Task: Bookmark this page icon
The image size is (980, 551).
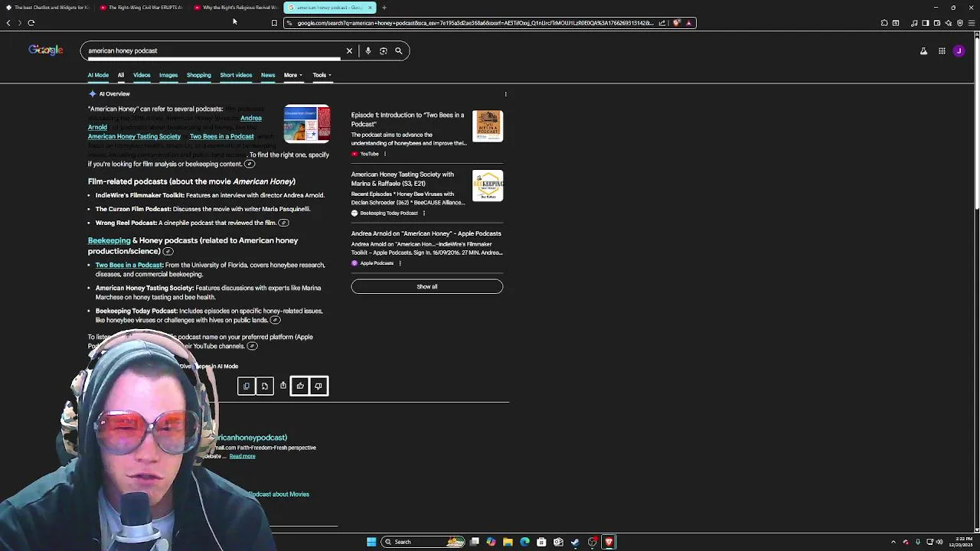Action: [x=274, y=23]
